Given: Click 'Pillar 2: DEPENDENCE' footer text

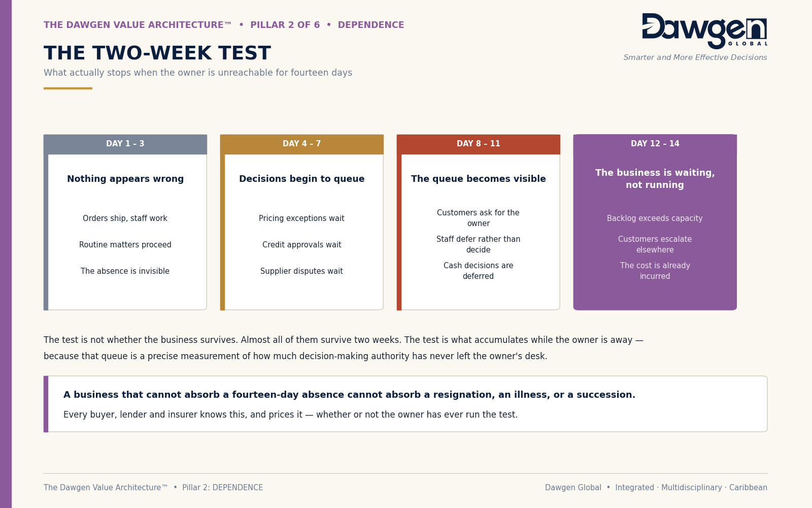Looking at the screenshot, I should pyautogui.click(x=223, y=488).
